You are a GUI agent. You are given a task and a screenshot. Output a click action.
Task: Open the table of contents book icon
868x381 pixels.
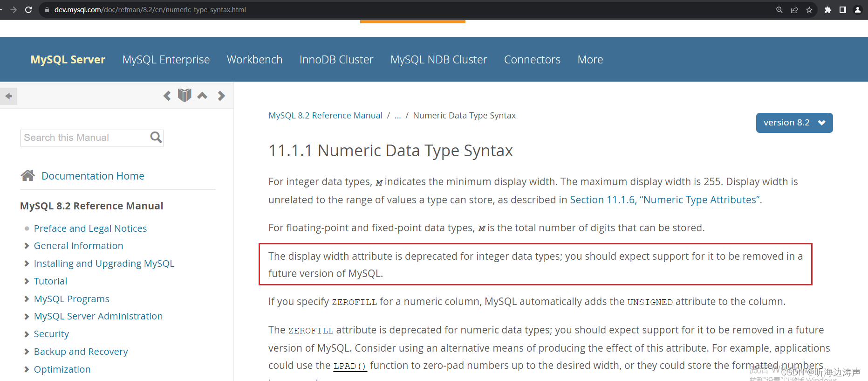coord(185,95)
